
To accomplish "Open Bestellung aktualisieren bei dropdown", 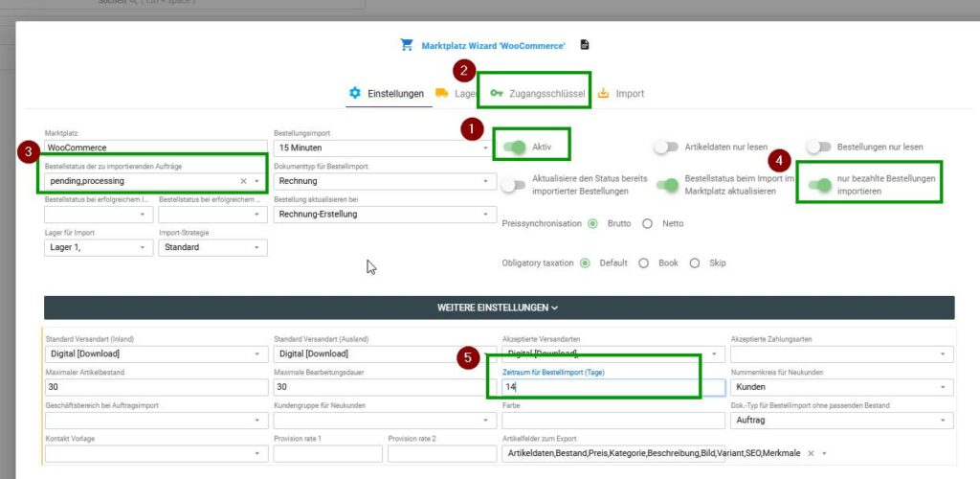I will point(383,215).
